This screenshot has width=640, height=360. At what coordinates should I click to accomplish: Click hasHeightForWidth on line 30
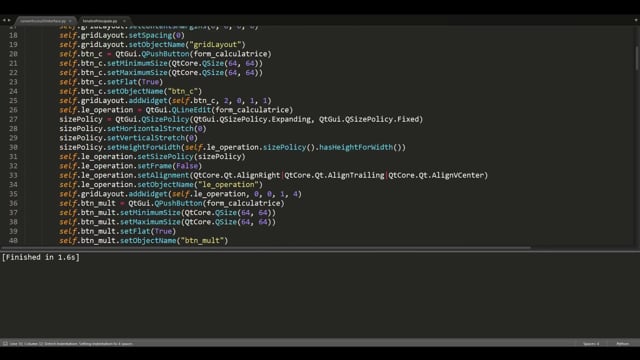tap(356, 147)
